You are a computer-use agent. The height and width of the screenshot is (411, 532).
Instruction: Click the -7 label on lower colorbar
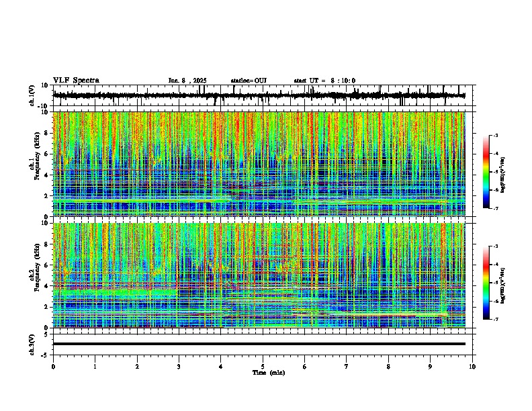[x=495, y=320]
